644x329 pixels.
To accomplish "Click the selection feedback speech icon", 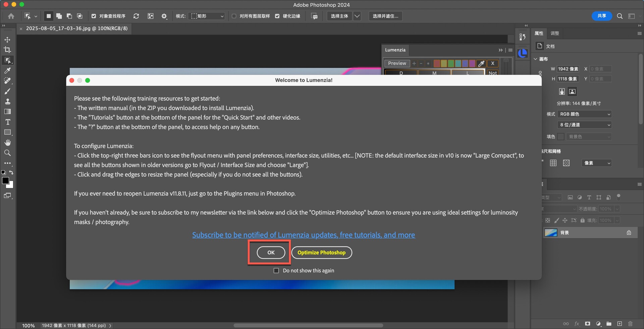I will [x=314, y=16].
